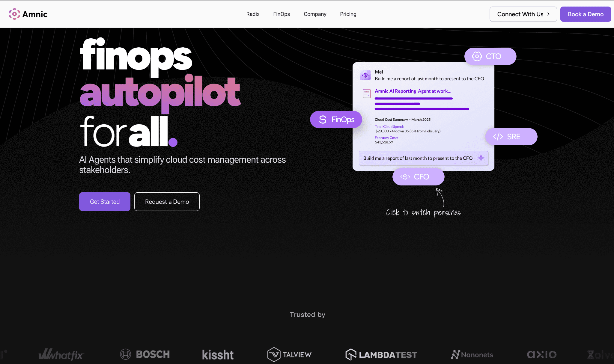Click the chevron arrow in Connect With Us
Screen dimensions: 614x364
tap(548, 14)
